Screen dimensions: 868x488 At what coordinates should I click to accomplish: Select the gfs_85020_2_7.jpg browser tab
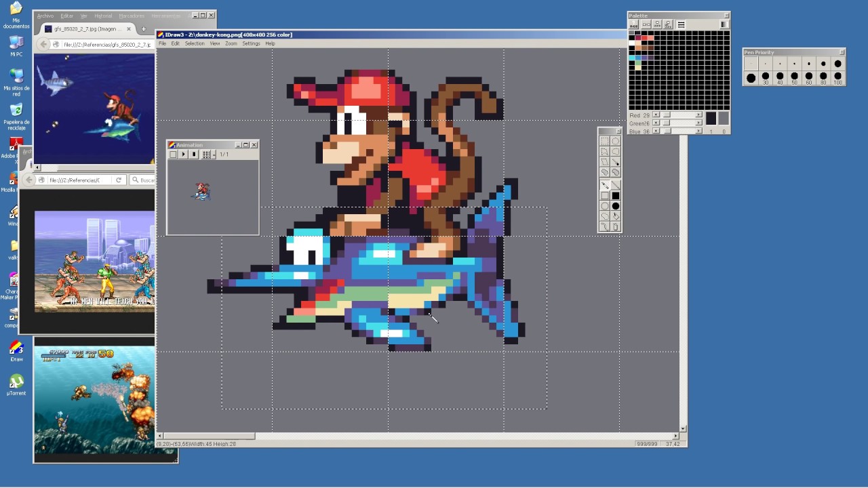tap(87, 29)
